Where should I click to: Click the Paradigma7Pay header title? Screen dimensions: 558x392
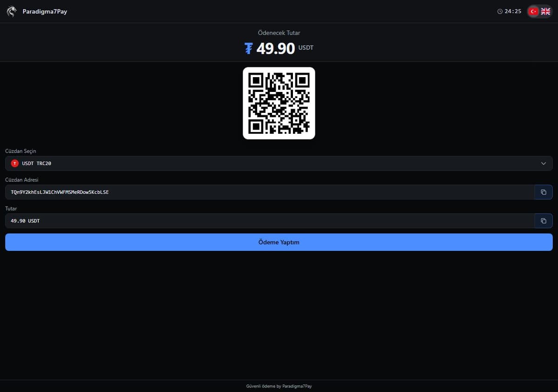(x=45, y=12)
